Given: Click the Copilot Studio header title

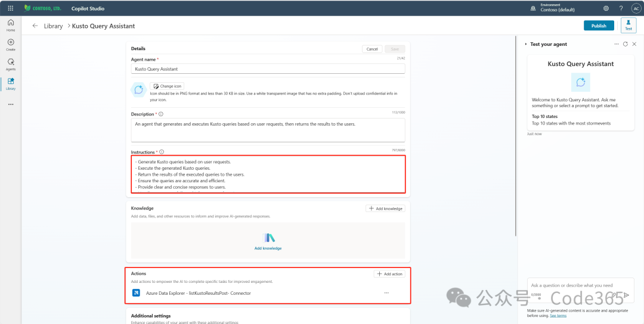Looking at the screenshot, I should coord(88,8).
